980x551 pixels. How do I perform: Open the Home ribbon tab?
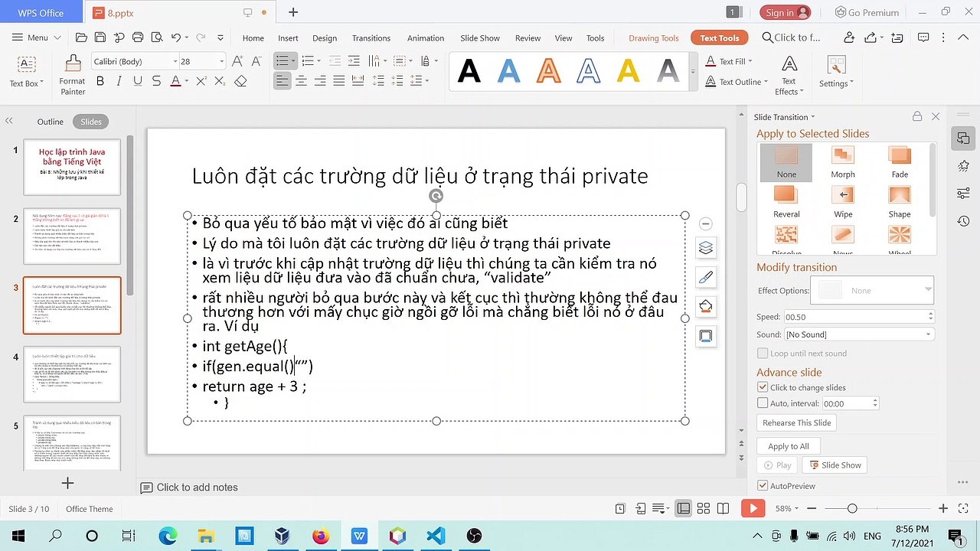point(253,38)
